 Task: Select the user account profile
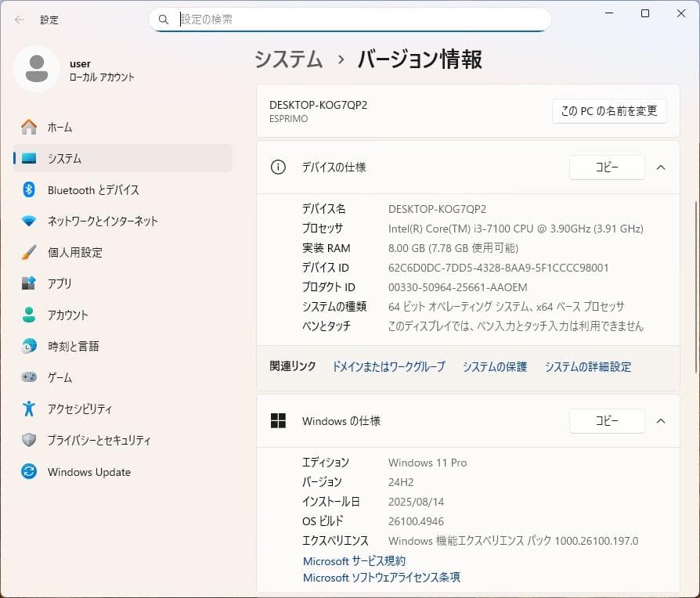(x=78, y=69)
